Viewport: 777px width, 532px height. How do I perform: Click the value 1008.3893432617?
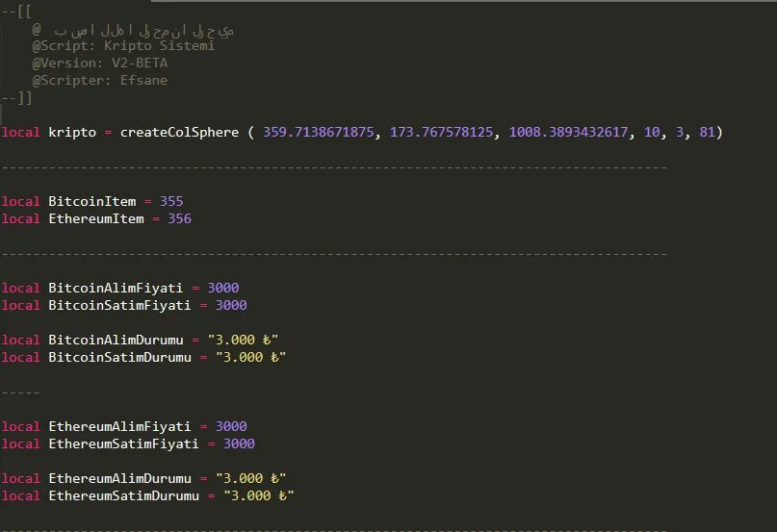coord(568,133)
